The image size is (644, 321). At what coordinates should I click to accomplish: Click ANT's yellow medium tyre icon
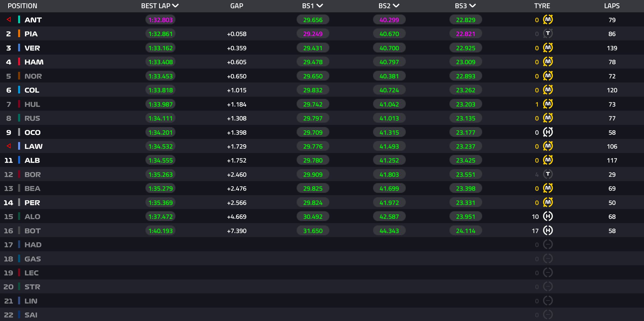tap(548, 20)
